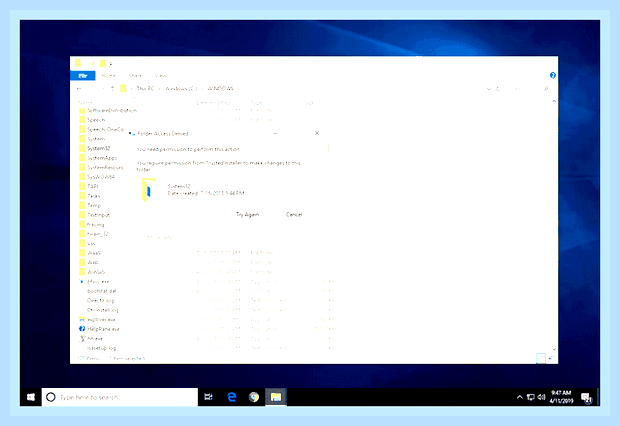Select the SoftwareDistribution folder
The image size is (620, 426).
108,110
